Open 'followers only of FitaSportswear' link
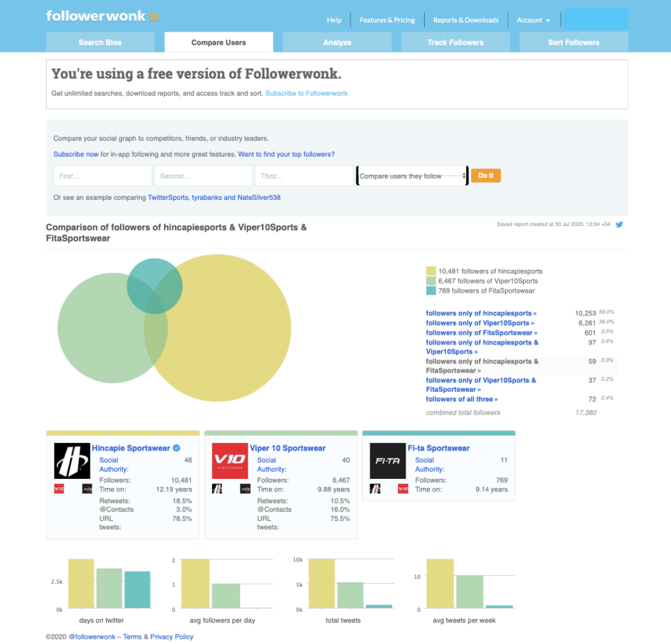The width and height of the screenshot is (671, 644). click(x=482, y=333)
